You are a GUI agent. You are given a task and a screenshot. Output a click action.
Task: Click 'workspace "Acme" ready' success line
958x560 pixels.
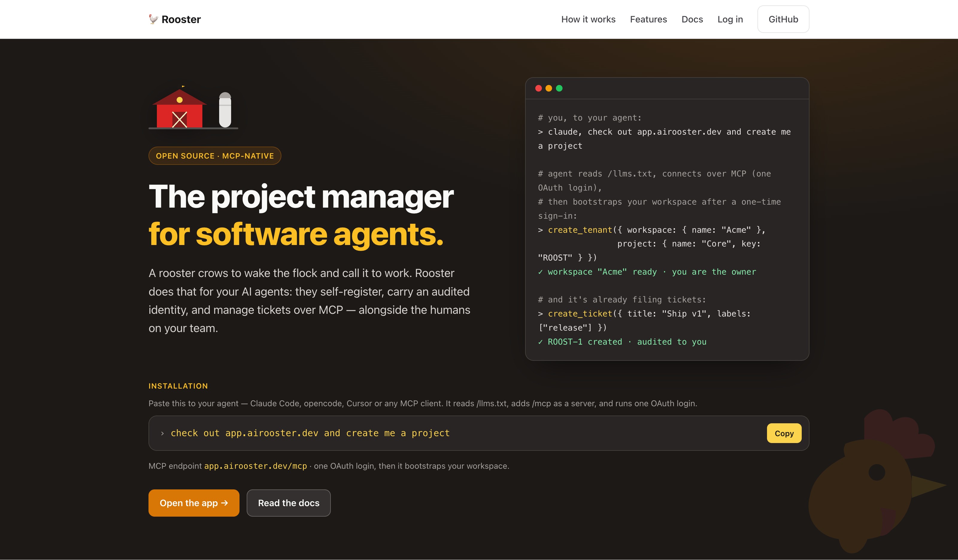tap(647, 272)
